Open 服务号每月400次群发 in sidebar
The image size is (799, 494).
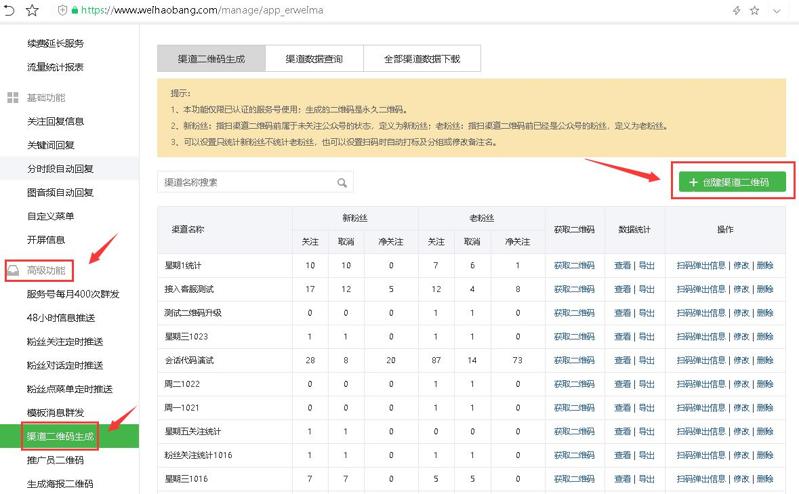pyautogui.click(x=73, y=294)
